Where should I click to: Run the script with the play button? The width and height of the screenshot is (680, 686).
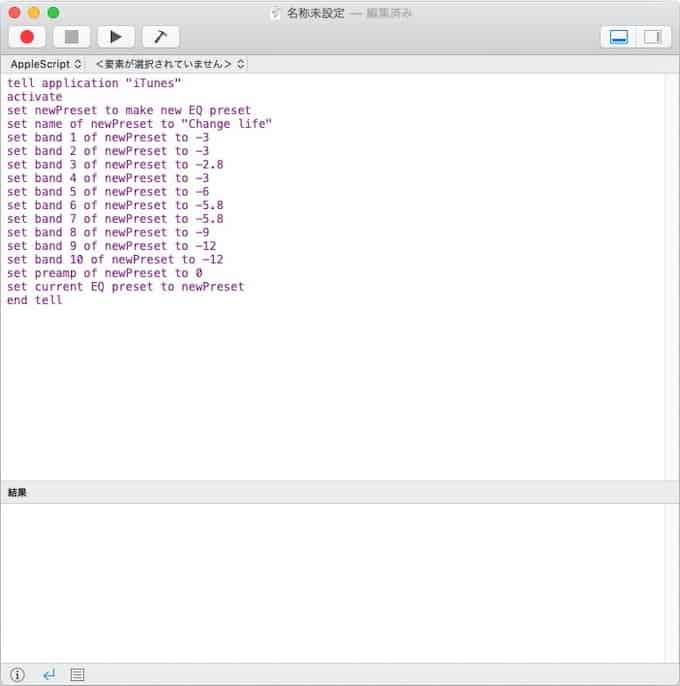pyautogui.click(x=116, y=37)
